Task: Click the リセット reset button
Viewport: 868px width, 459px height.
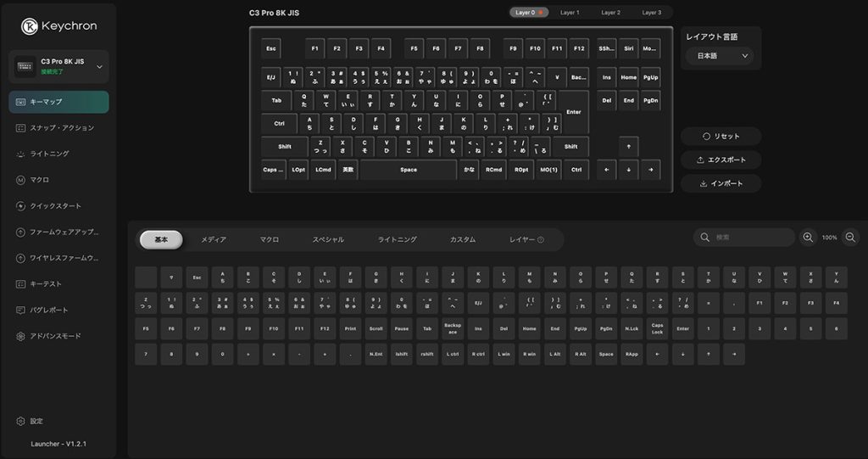Action: 721,137
